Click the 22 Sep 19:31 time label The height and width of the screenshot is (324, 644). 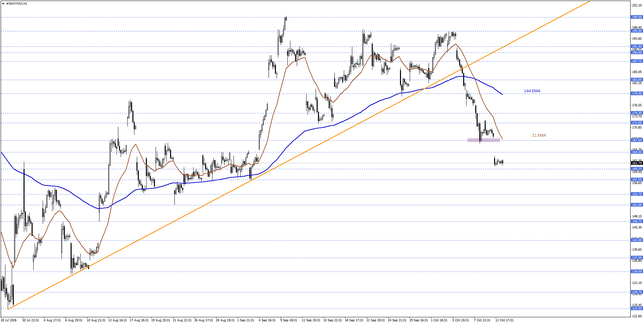375,320
